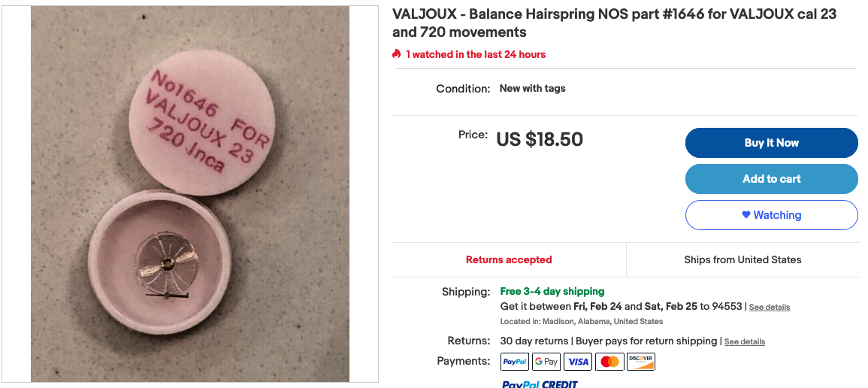
Task: Toggle the Watching button
Action: point(771,215)
